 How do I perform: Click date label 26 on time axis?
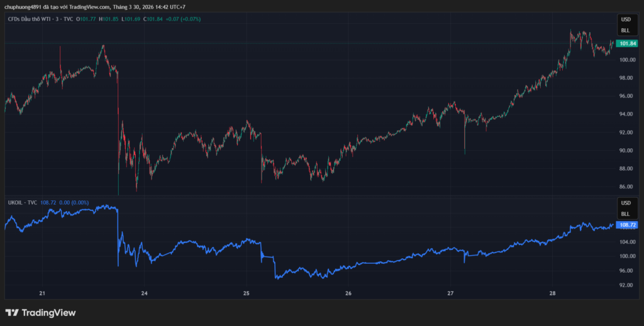[348, 293]
